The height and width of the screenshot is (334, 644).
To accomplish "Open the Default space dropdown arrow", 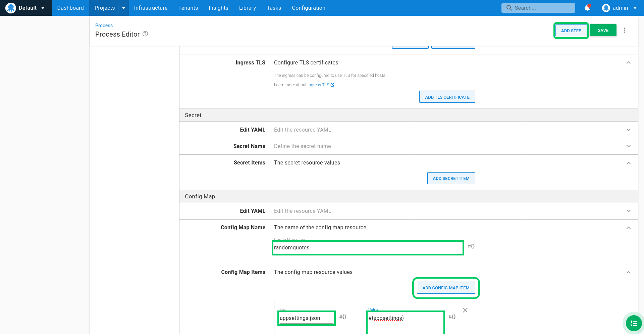I will pyautogui.click(x=43, y=8).
